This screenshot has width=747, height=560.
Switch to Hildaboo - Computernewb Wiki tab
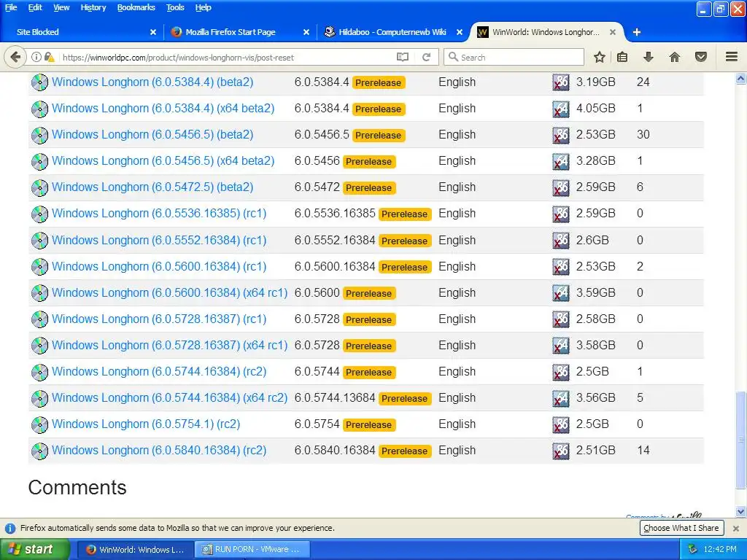(x=392, y=32)
